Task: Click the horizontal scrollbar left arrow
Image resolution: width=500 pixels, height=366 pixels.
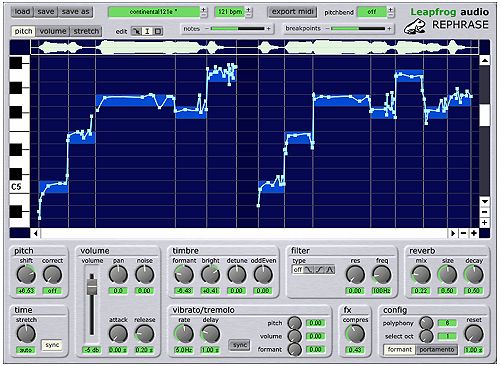Action: point(36,233)
